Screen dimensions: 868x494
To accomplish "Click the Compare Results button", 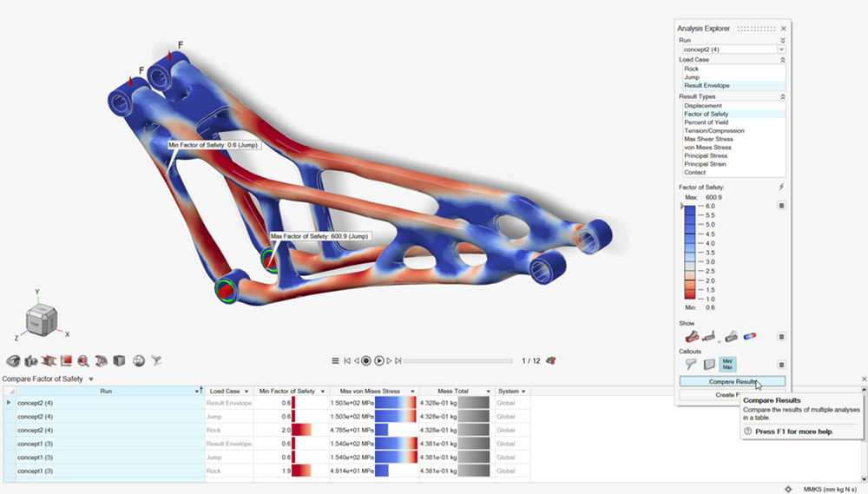I will (x=732, y=381).
